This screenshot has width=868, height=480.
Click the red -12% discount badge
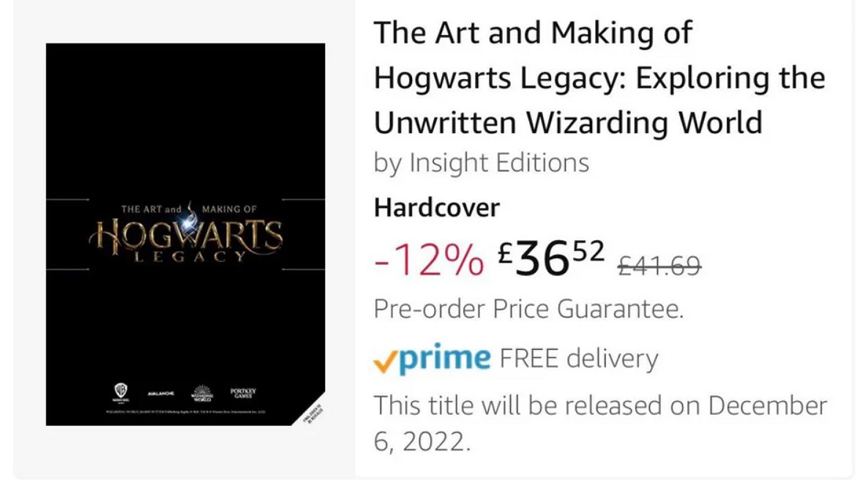point(429,260)
